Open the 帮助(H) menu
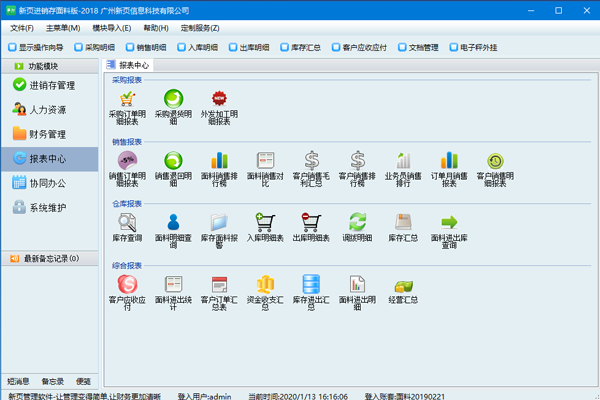Viewport: 600px width, 400px height. pyautogui.click(x=156, y=28)
